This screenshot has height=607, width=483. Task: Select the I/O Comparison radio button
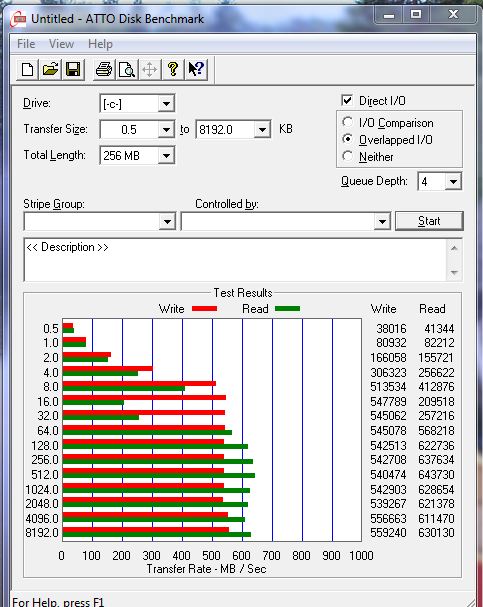348,122
